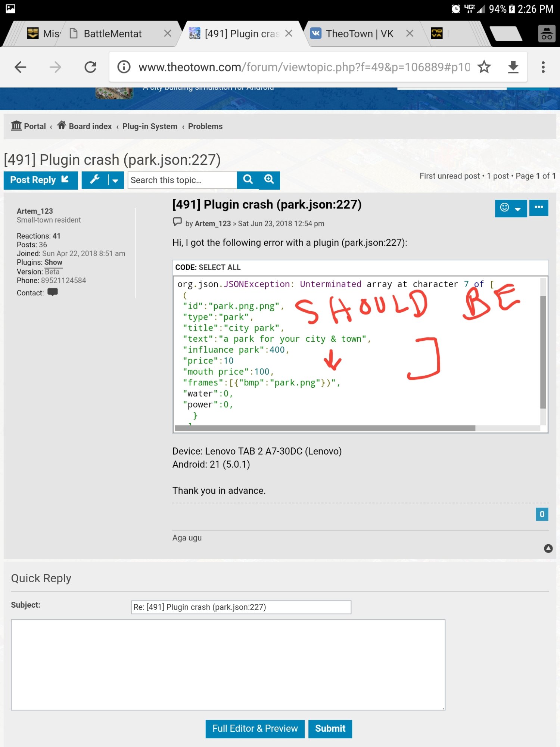The image size is (560, 747).
Task: Open the browser three-dot menu
Action: coord(543,67)
